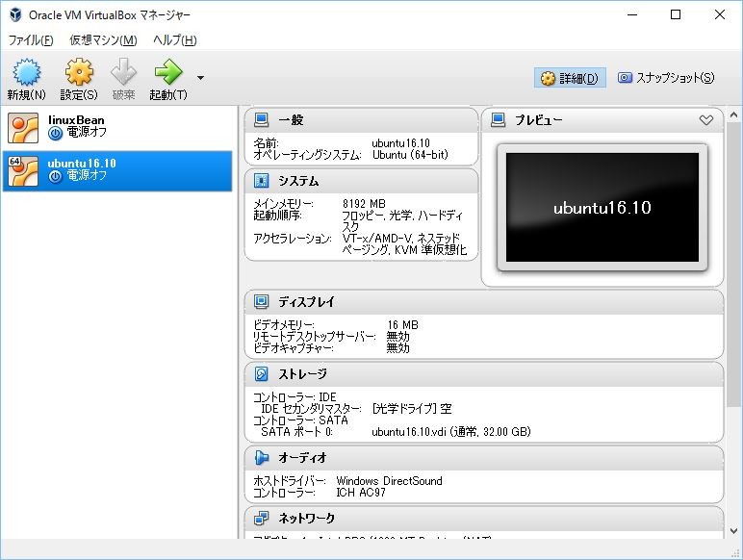This screenshot has height=560, width=743.
Task: Click the General (一般) section header
Action: (x=290, y=120)
